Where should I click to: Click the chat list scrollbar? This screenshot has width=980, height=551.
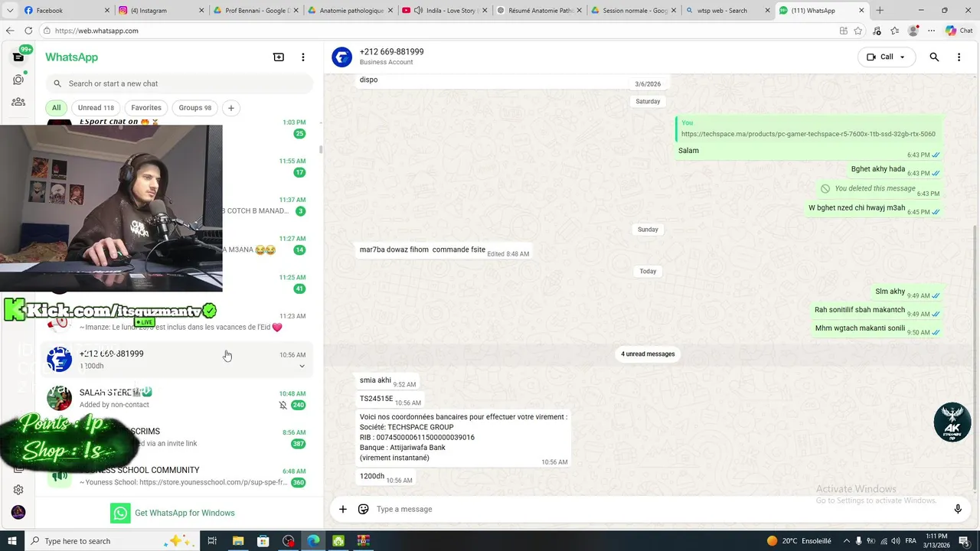coord(321,149)
